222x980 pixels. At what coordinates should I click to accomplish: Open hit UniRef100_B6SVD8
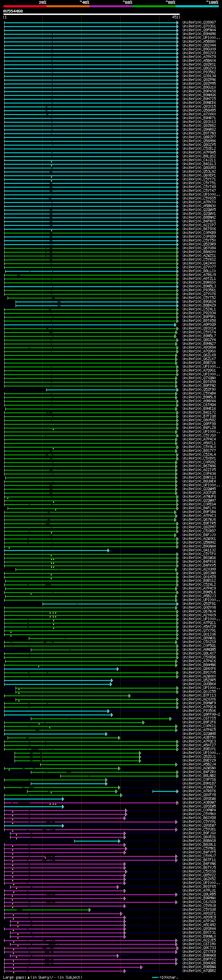point(199,818)
